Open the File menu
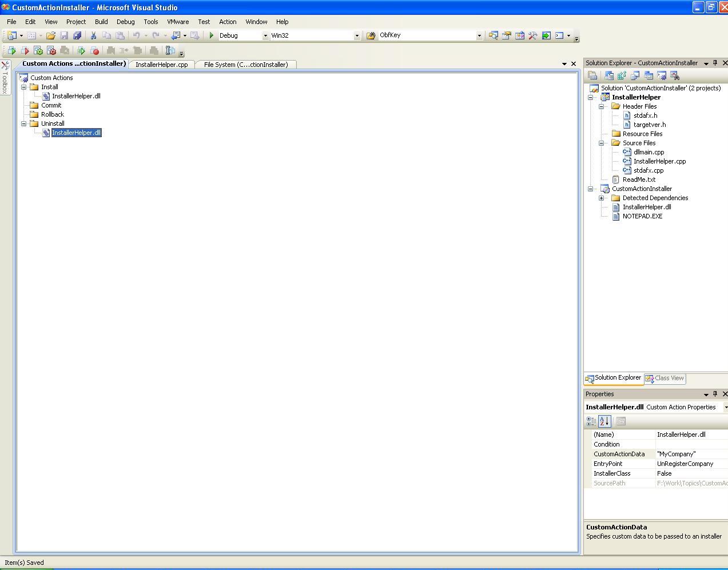 point(11,22)
